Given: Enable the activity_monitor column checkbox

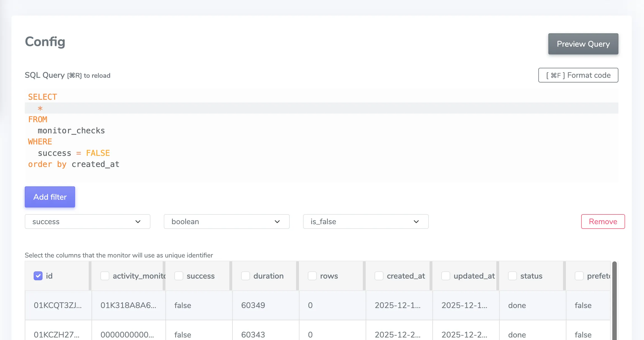Looking at the screenshot, I should click(x=105, y=276).
